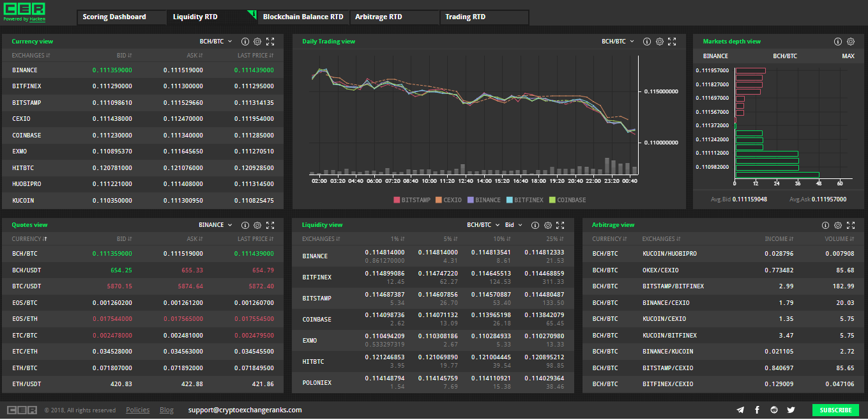Screen dimensions: 868x420
Task: Click the longest green bid depth bar
Action: 777,175
